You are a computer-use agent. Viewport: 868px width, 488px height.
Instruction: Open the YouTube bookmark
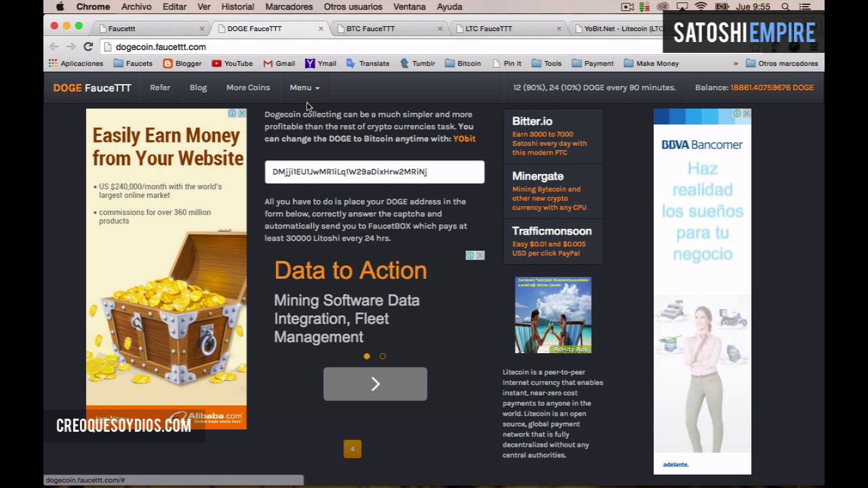pyautogui.click(x=232, y=63)
